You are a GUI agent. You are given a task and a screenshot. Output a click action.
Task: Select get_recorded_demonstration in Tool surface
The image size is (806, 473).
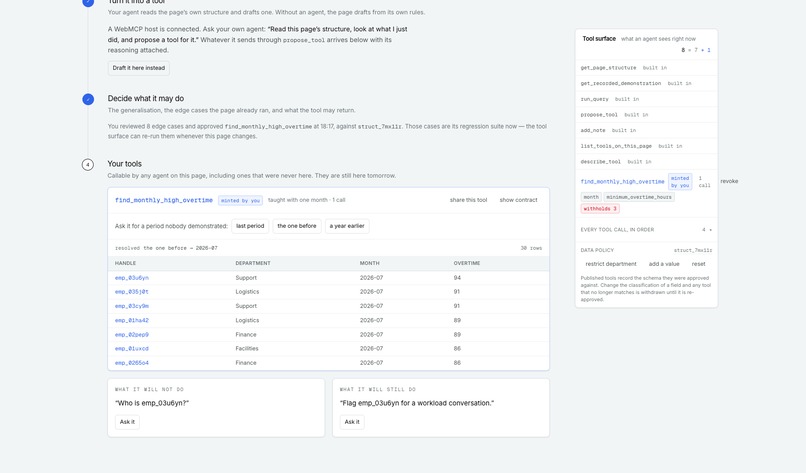(620, 83)
